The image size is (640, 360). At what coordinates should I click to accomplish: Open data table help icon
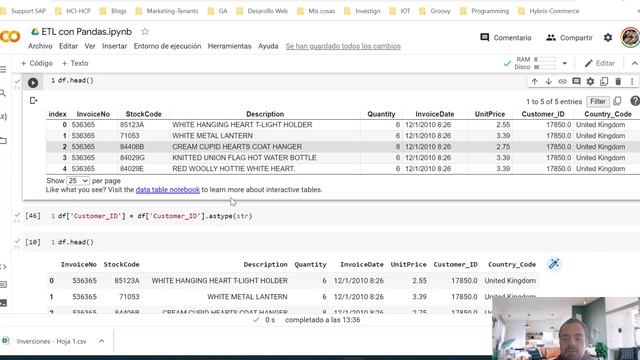coord(635,101)
